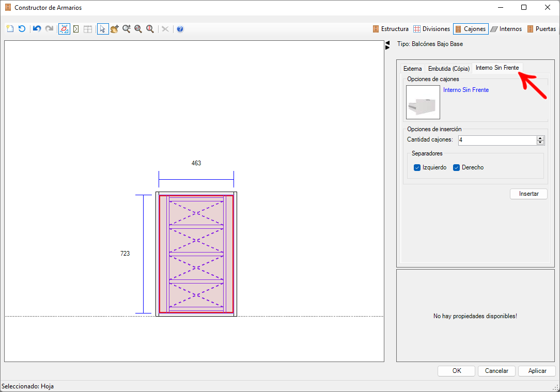Image resolution: width=560 pixels, height=392 pixels.
Task: Click the 463 width dimension label
Action: (196, 163)
